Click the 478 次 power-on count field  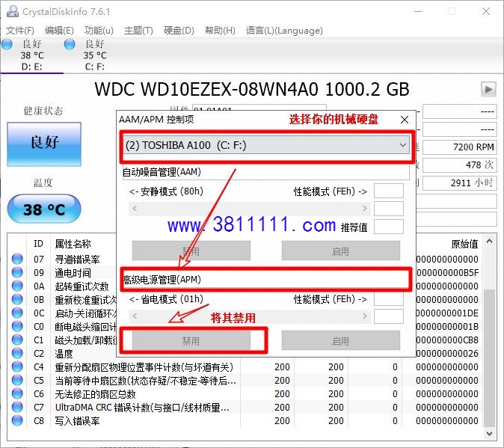(x=460, y=165)
